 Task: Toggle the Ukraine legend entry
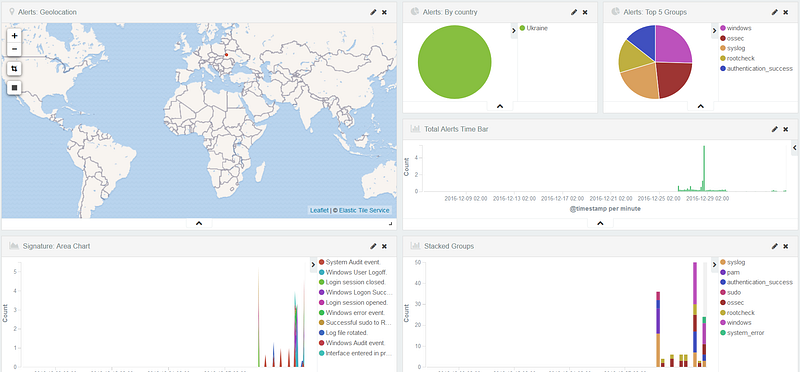click(534, 28)
